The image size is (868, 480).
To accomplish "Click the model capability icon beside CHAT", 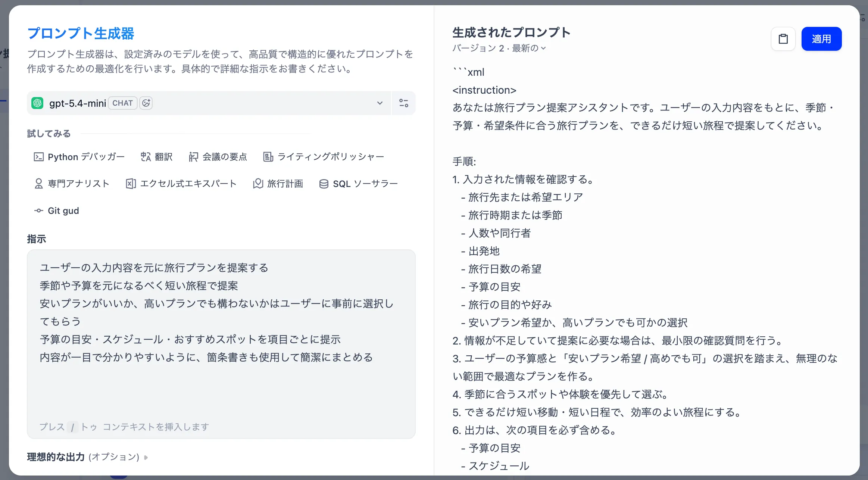I will [146, 103].
